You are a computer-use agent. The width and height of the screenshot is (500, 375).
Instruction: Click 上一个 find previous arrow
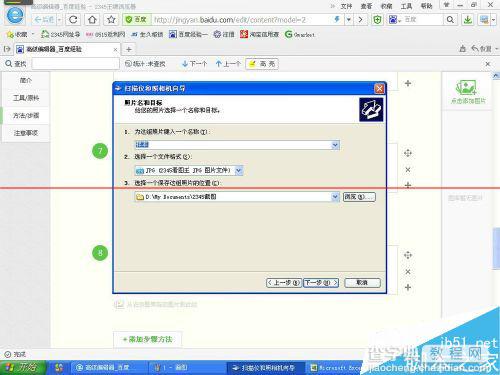point(228,63)
